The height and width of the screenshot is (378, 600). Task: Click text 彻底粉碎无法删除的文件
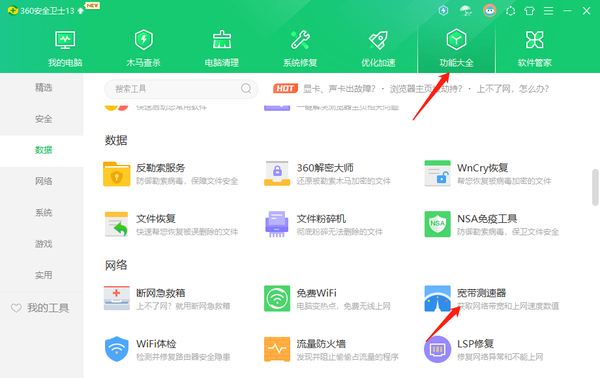340,232
